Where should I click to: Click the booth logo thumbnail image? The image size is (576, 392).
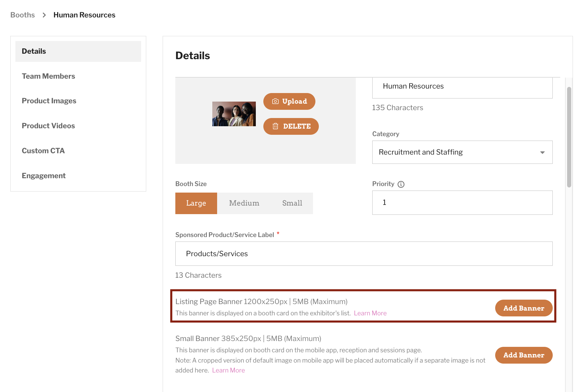click(234, 114)
